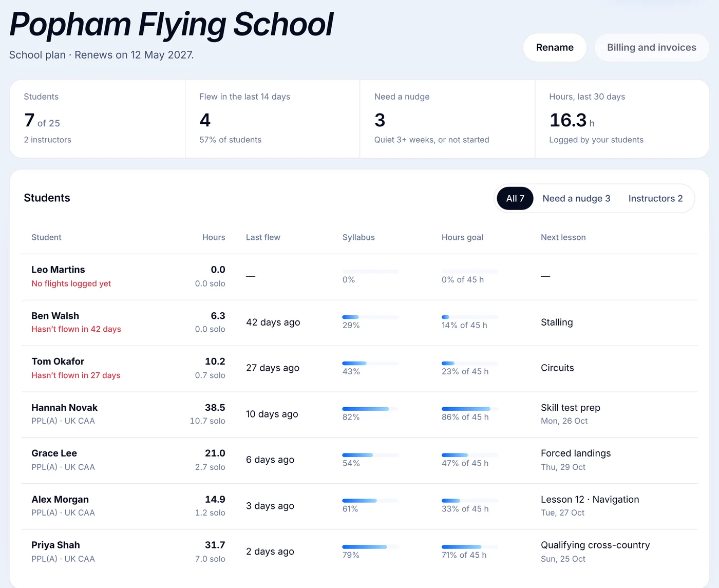The height and width of the screenshot is (588, 719).
Task: Click Grace Lee's 21.0 hours value
Action: (215, 453)
